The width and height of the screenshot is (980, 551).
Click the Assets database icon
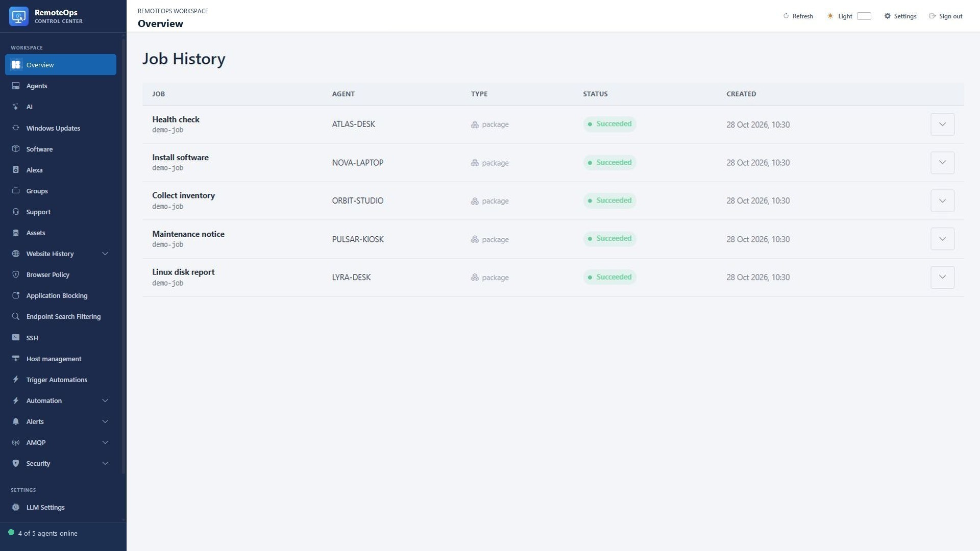(x=16, y=233)
